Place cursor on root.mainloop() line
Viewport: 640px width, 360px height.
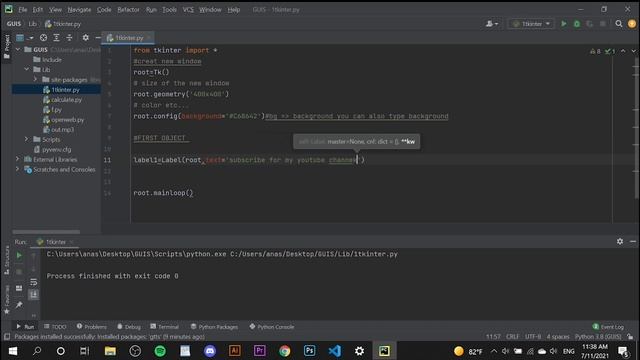click(x=163, y=193)
